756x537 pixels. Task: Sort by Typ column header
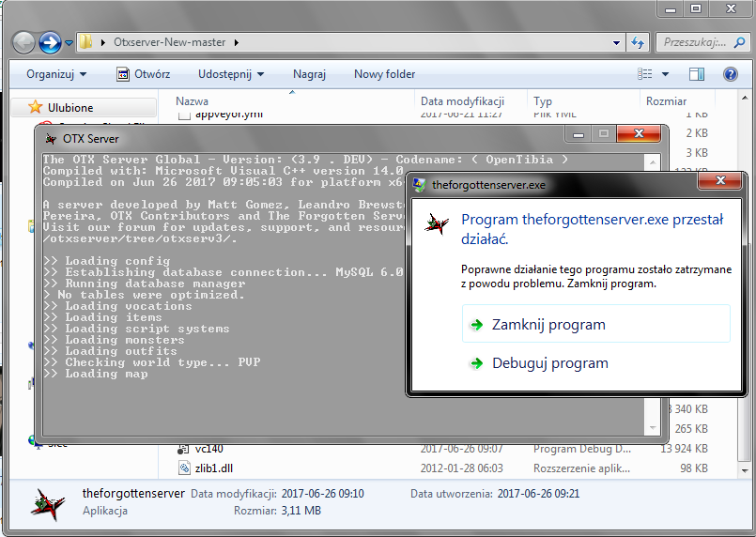click(x=543, y=101)
